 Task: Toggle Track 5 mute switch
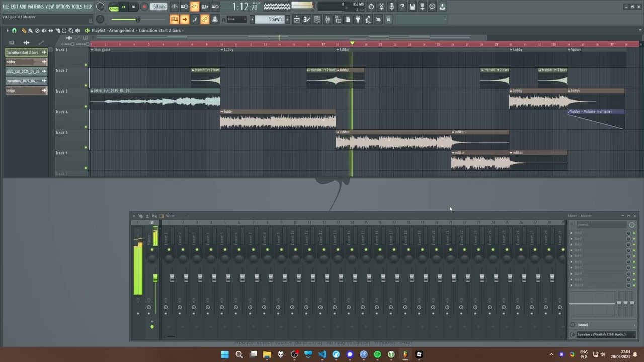86,147
